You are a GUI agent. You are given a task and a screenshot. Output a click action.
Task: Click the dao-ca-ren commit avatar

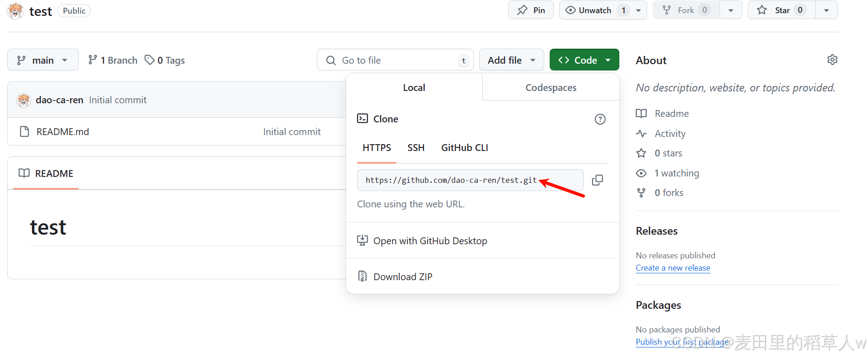tap(24, 100)
